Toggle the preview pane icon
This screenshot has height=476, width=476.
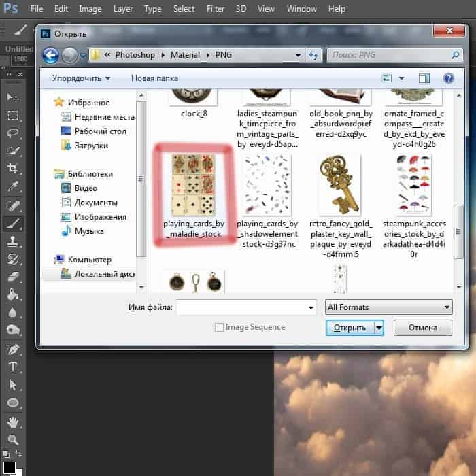(424, 78)
